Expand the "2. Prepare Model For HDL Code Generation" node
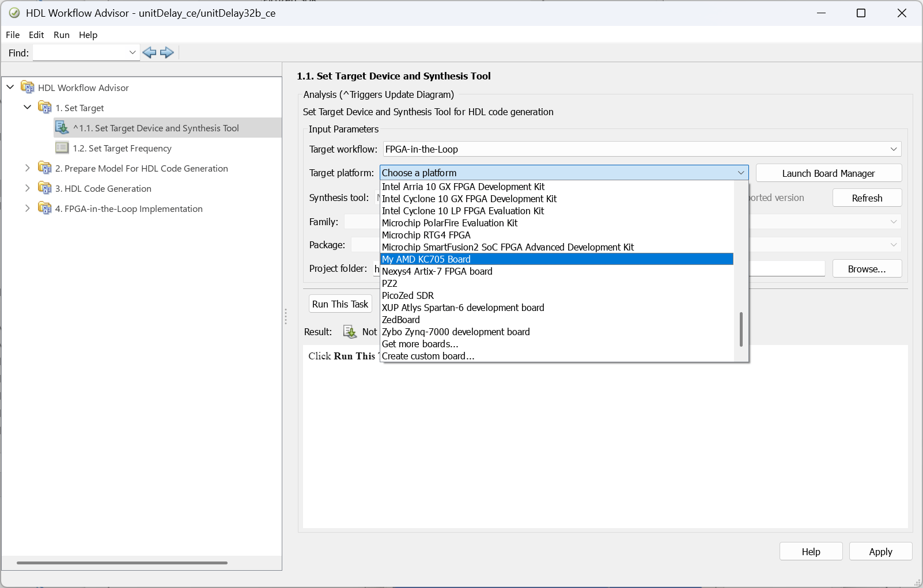Image resolution: width=923 pixels, height=588 pixels. (28, 168)
